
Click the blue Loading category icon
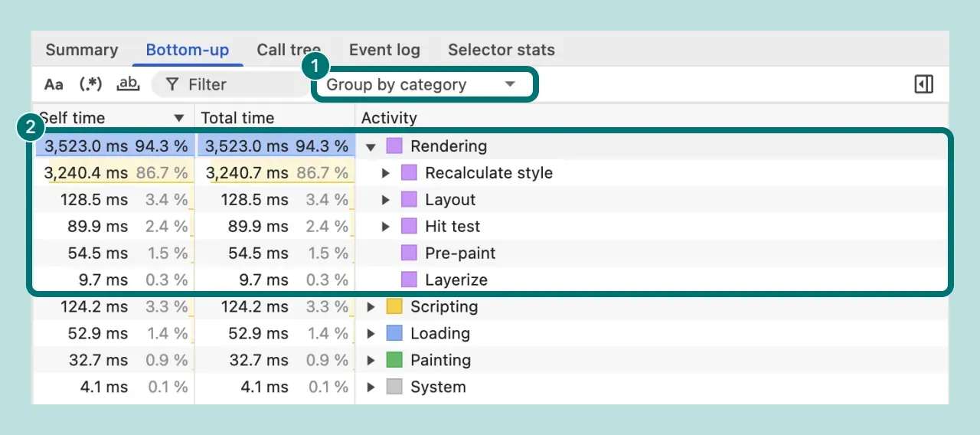click(x=394, y=334)
